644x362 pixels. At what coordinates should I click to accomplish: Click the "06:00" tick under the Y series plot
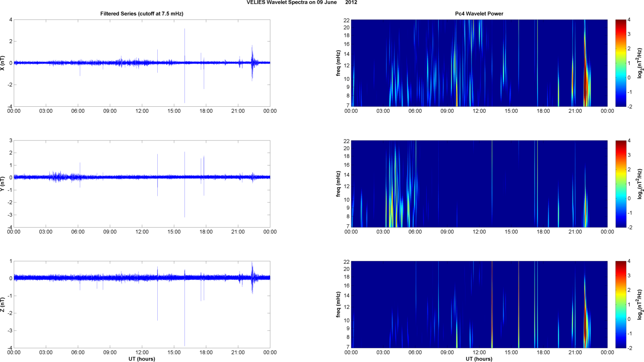tap(78, 232)
